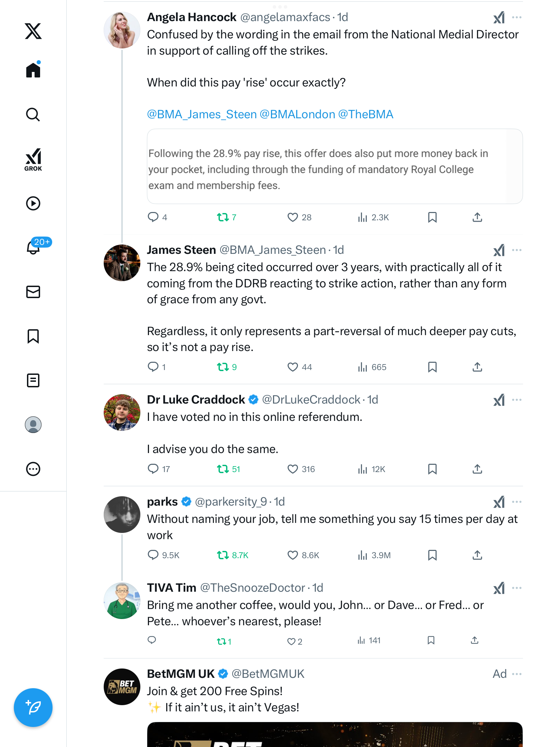Open the Lists icon in sidebar
The height and width of the screenshot is (747, 560).
pos(33,380)
